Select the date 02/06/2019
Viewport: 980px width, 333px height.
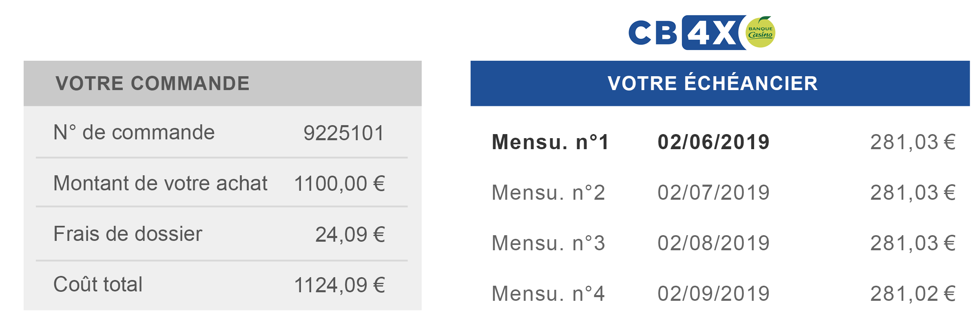(x=713, y=142)
